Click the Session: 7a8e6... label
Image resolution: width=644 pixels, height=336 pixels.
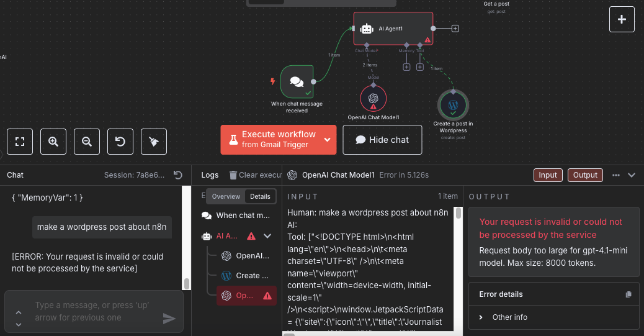(134, 175)
